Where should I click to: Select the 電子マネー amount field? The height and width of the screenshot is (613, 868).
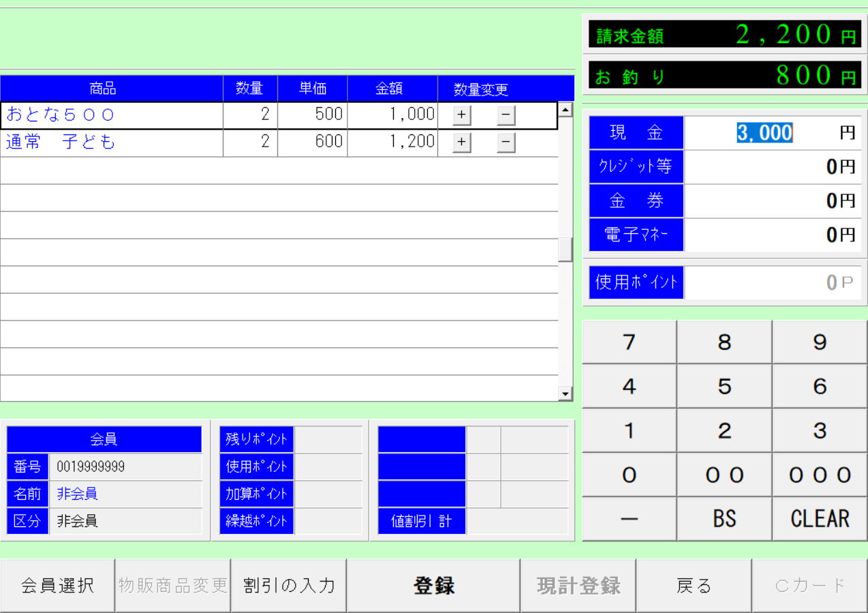(x=773, y=235)
